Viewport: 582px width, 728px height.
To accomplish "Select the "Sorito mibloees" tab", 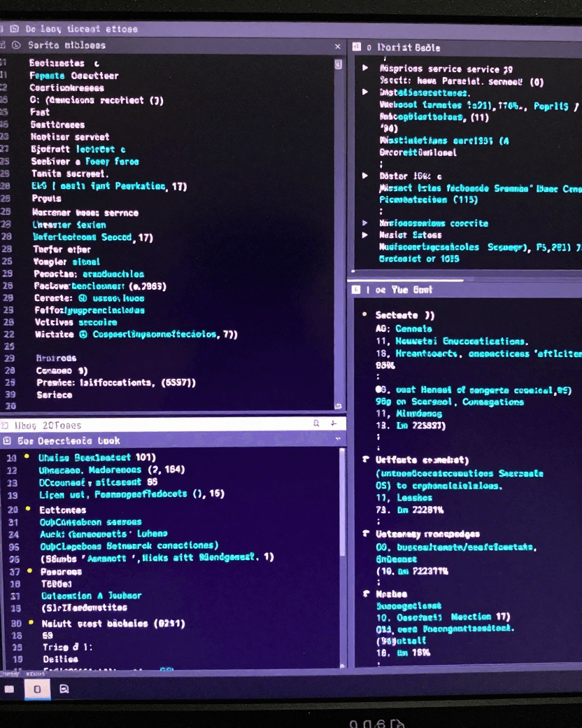I will tap(66, 45).
